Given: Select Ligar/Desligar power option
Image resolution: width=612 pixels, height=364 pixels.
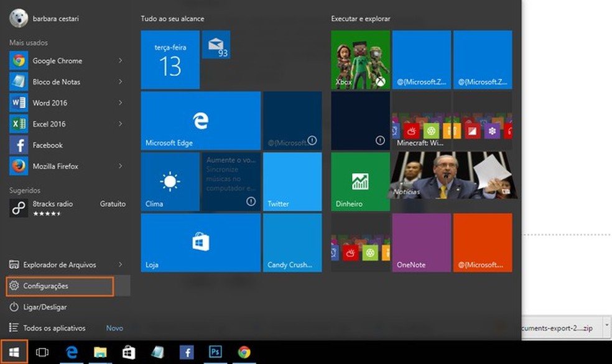Looking at the screenshot, I should coord(45,307).
